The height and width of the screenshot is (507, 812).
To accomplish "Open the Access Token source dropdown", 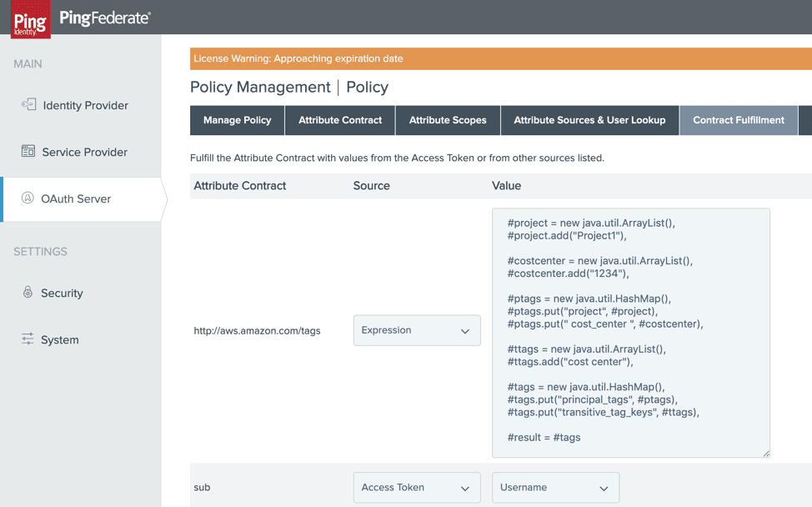I will (x=417, y=487).
